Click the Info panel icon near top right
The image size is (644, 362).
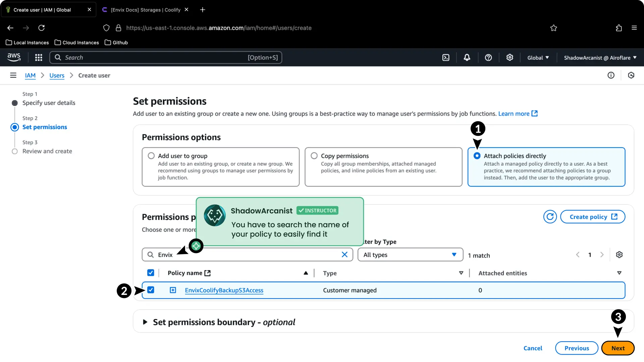point(611,75)
